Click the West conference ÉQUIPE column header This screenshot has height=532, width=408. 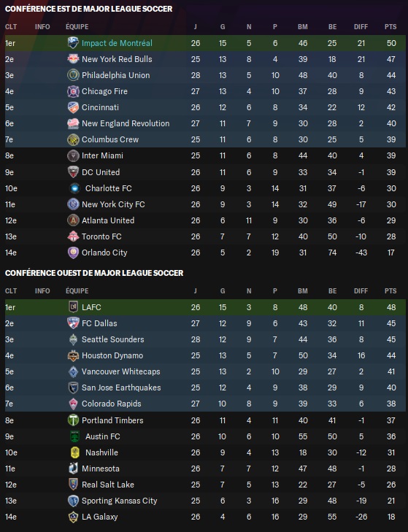coord(77,291)
